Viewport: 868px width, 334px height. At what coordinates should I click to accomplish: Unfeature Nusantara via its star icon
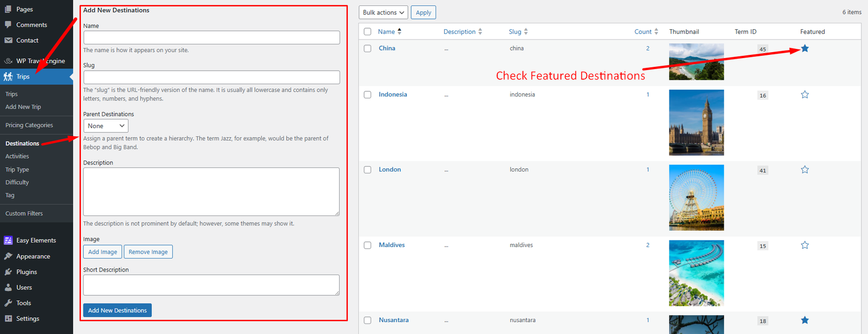(x=805, y=320)
